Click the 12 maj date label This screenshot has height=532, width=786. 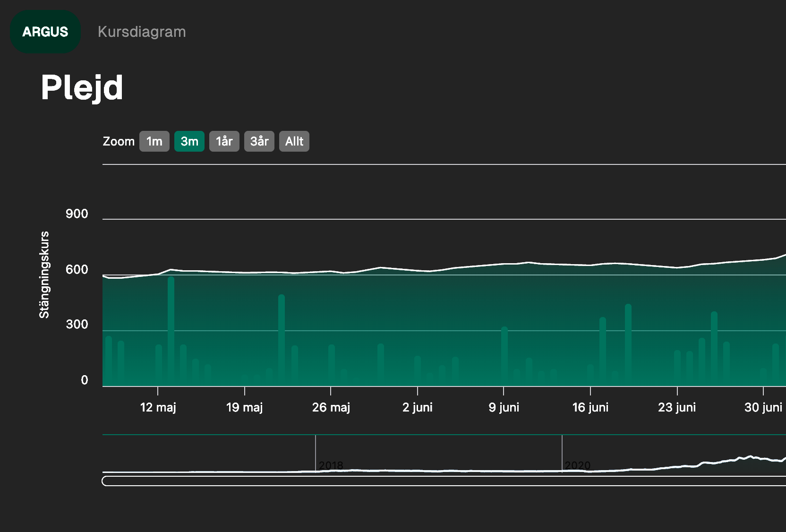(x=158, y=407)
